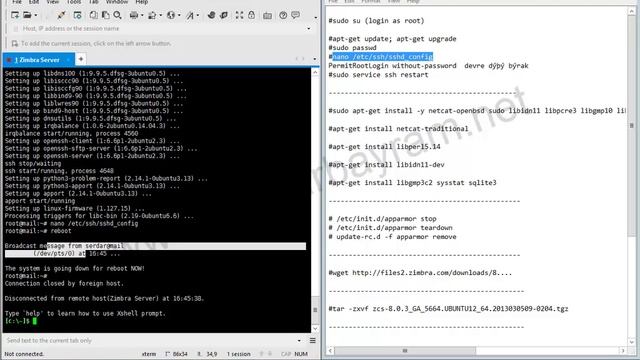Click the highlighted 'nano /etc/ssh/sshd_config' text in Notepad
The width and height of the screenshot is (640, 360).
click(382, 57)
